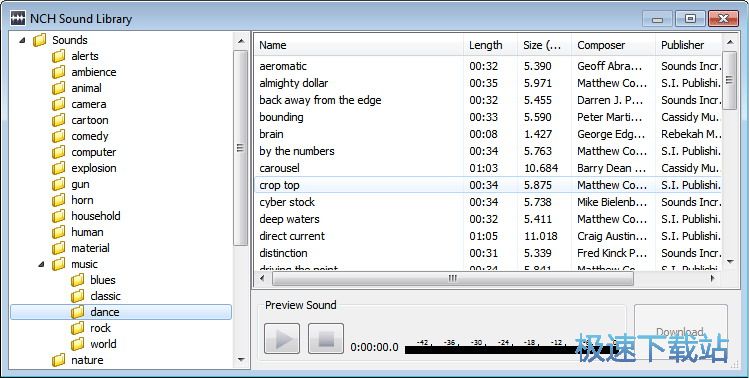Sort list by Length column
Viewport: 749px width, 378px height.
point(490,45)
